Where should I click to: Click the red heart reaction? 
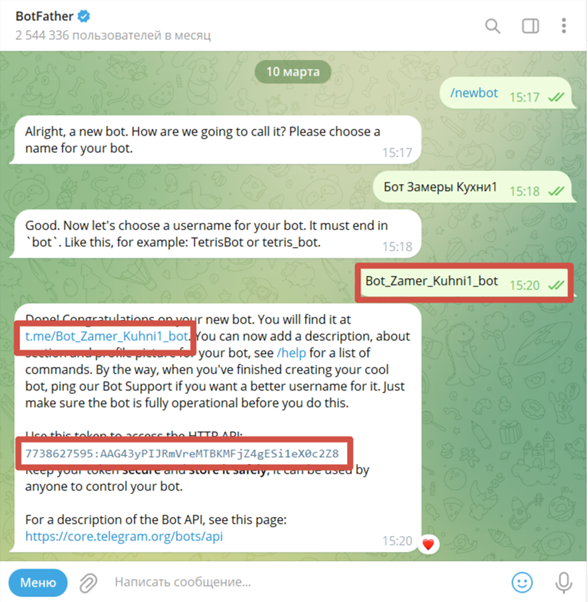[428, 544]
